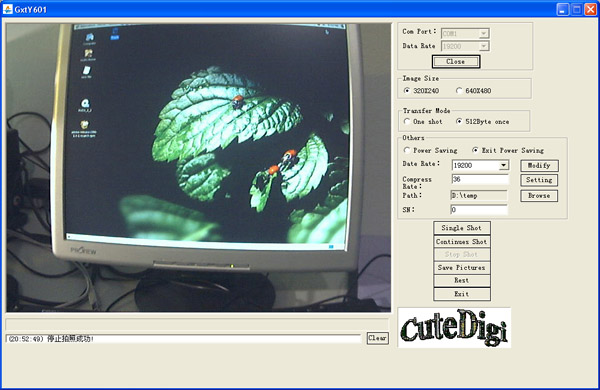Click the Single Shot button
This screenshot has height=390, width=600.
point(462,228)
